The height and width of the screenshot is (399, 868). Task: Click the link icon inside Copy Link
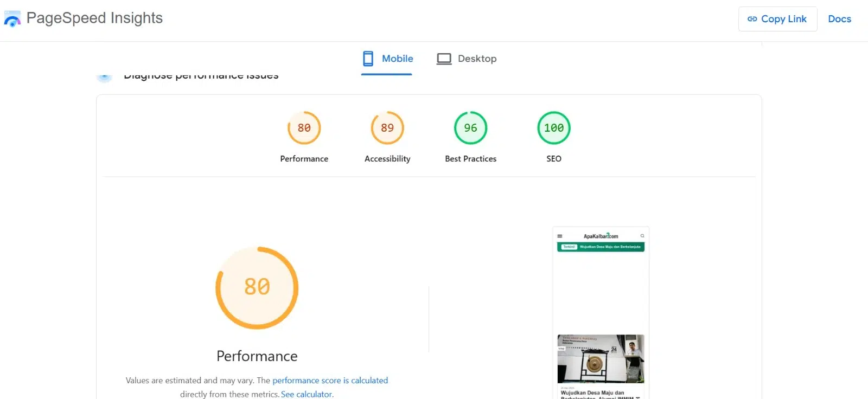(x=752, y=19)
